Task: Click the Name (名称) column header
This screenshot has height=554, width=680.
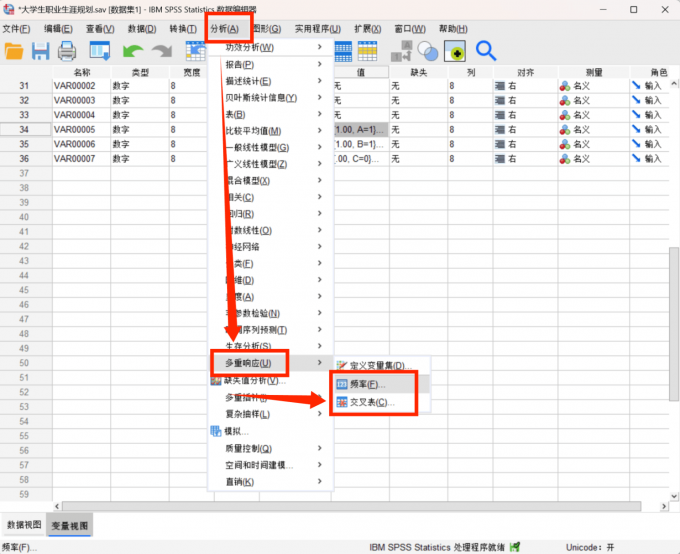Action: [x=82, y=72]
